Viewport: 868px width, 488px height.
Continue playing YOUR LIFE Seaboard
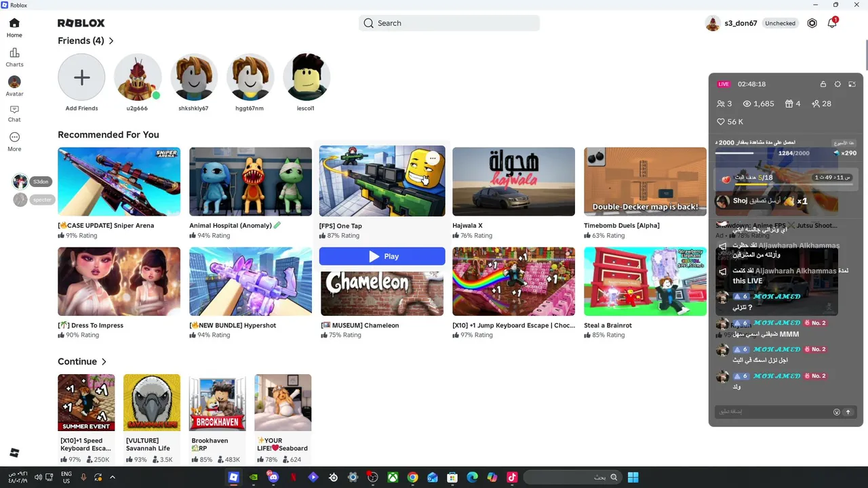click(x=283, y=403)
